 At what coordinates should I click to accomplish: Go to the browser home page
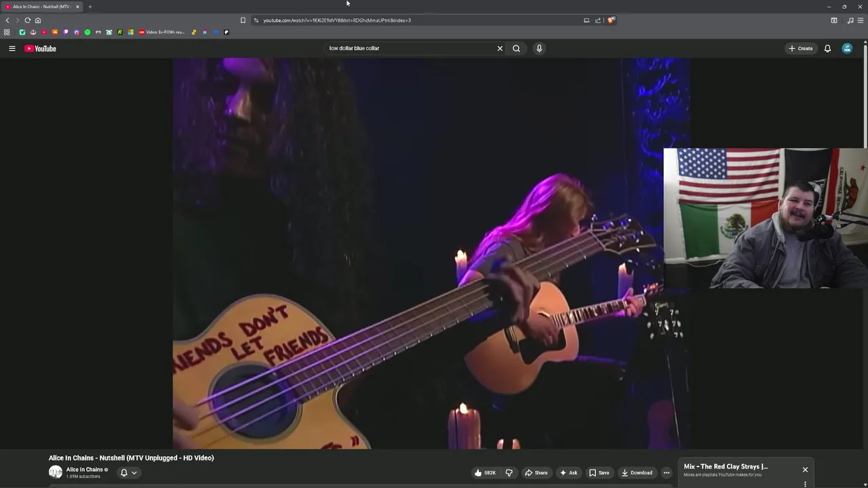point(38,20)
